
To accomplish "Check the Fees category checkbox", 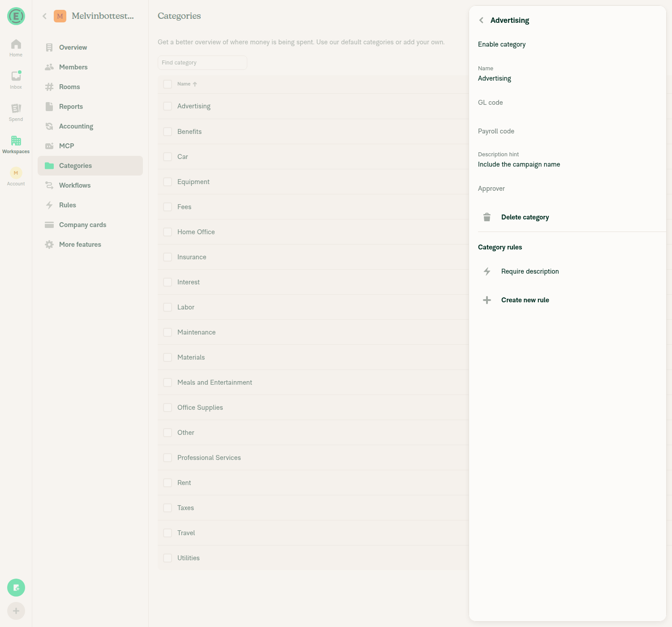I will click(x=168, y=207).
